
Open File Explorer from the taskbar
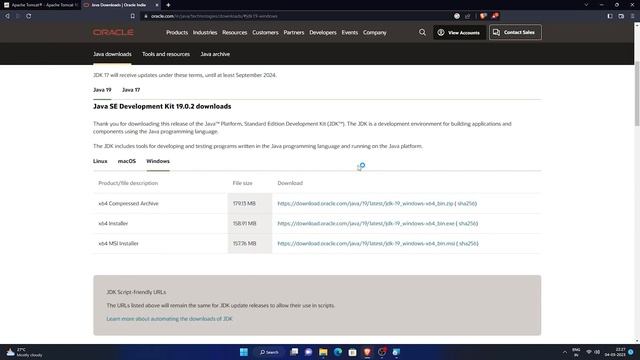point(323,352)
